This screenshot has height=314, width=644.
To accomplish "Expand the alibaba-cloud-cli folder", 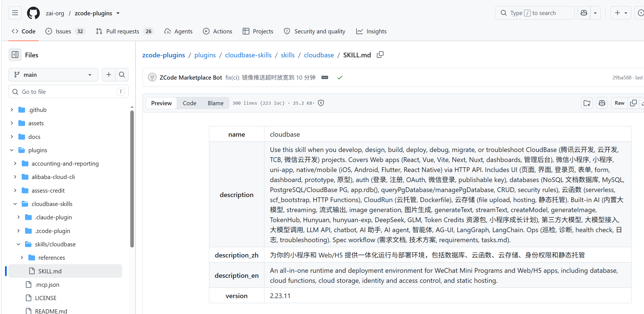I will [x=15, y=177].
